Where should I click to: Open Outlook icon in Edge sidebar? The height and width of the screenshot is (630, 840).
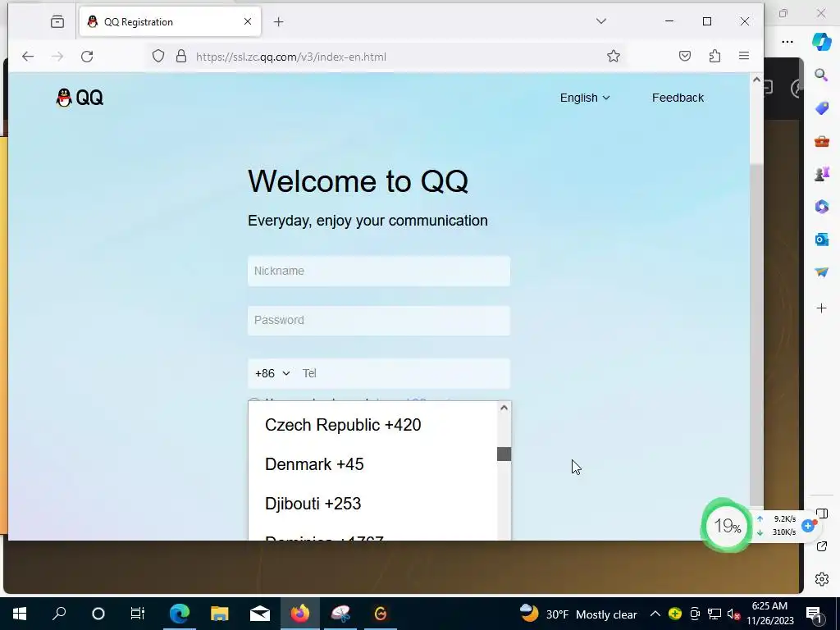click(x=821, y=239)
